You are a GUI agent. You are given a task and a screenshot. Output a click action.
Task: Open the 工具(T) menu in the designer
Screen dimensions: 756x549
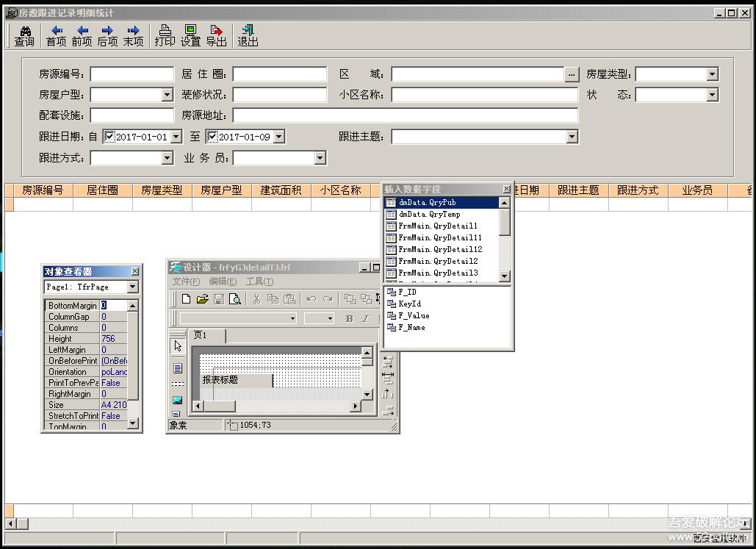[x=259, y=281]
